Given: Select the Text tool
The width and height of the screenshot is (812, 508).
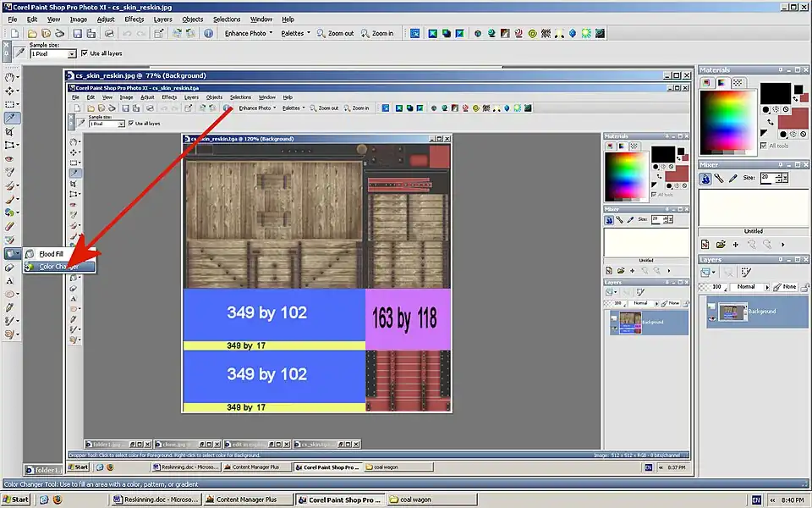Looking at the screenshot, I should [x=11, y=280].
